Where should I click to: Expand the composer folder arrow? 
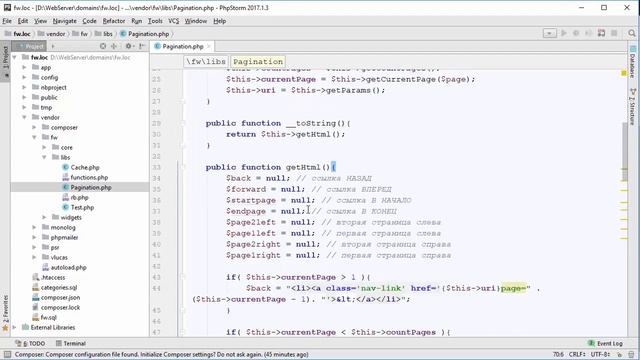(34, 127)
